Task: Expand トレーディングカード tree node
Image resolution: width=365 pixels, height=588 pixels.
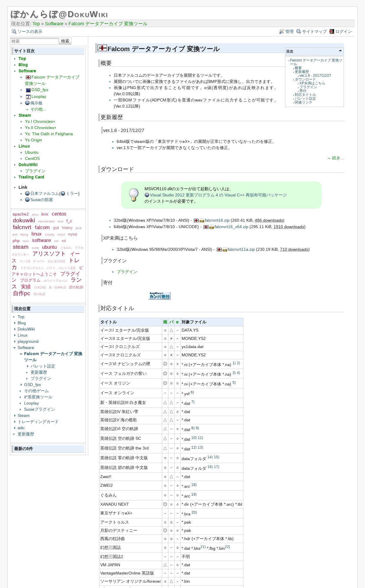Action: (15, 422)
